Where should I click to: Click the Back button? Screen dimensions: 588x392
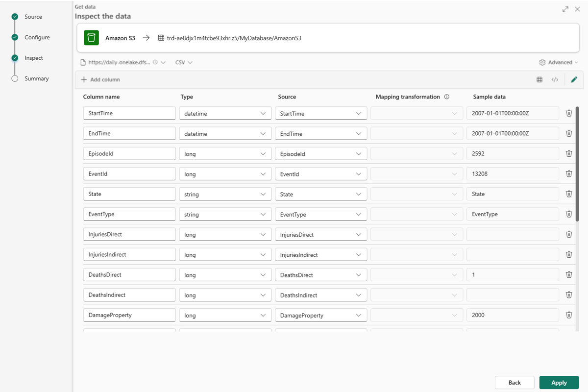(x=514, y=383)
